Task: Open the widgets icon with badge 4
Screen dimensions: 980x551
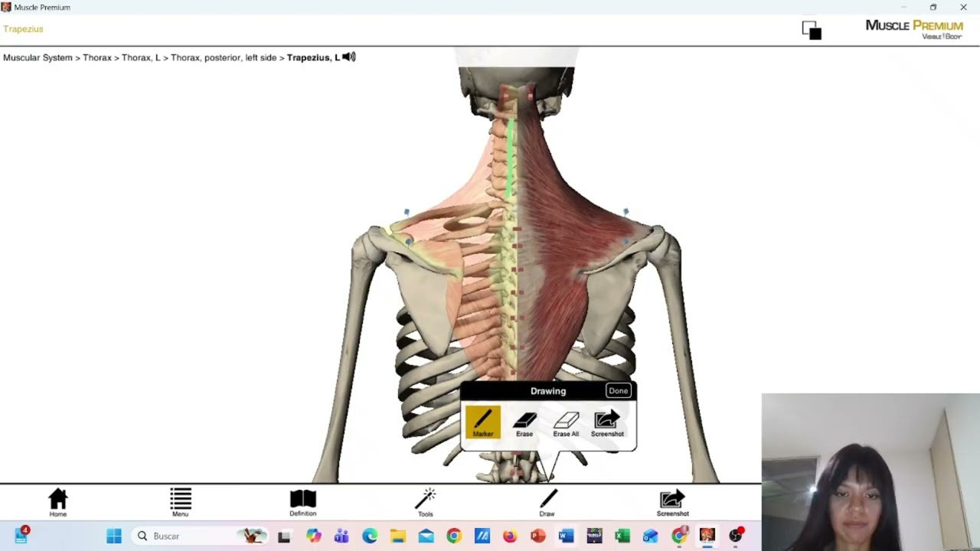Action: (x=21, y=535)
